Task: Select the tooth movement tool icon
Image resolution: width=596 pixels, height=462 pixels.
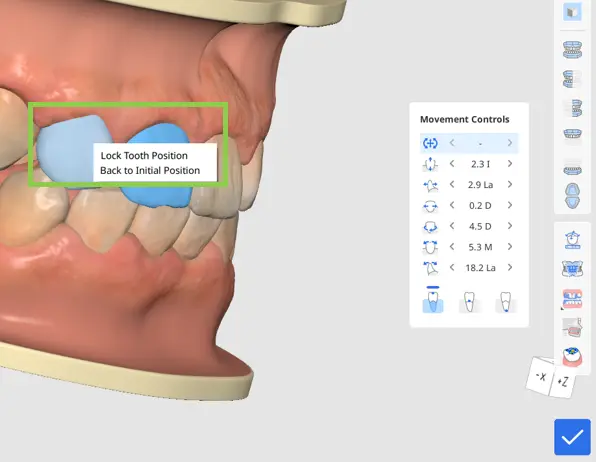Action: pos(572,299)
